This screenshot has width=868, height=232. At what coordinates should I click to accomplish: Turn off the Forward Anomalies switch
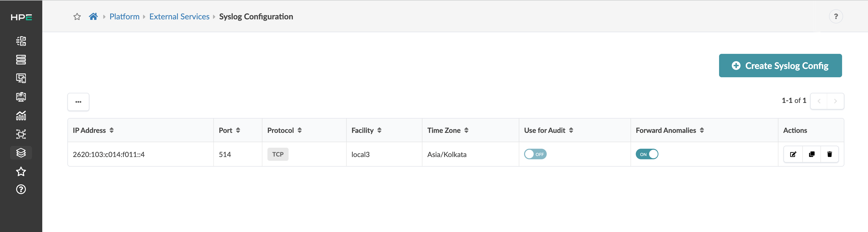coord(647,154)
